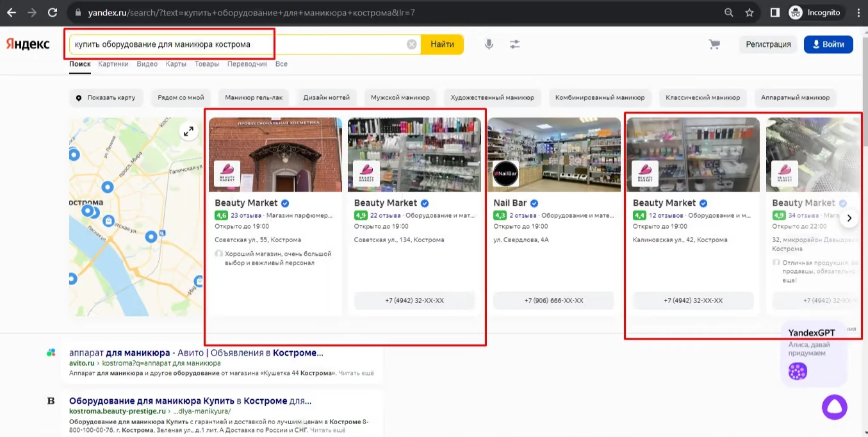Select the Художественный маникюр filter chip

(493, 98)
